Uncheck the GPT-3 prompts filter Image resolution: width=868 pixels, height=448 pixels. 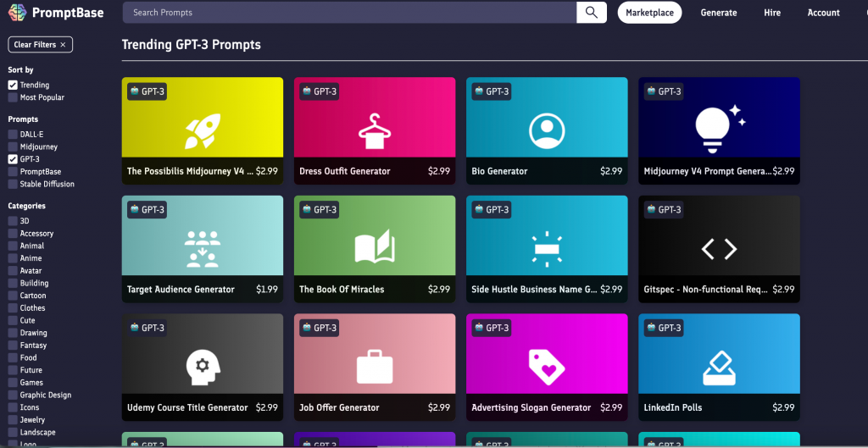pyautogui.click(x=13, y=159)
